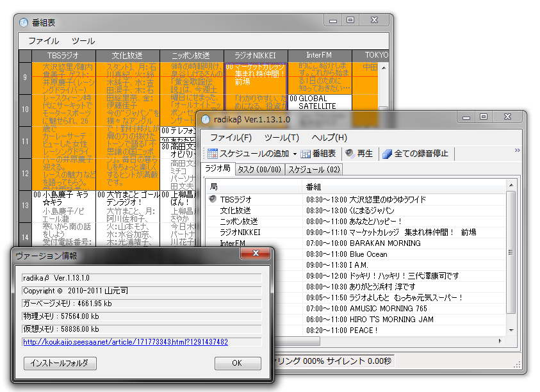Open ヘルプ(H) menu in radika window
Screen dimensions: 540x392
329,138
